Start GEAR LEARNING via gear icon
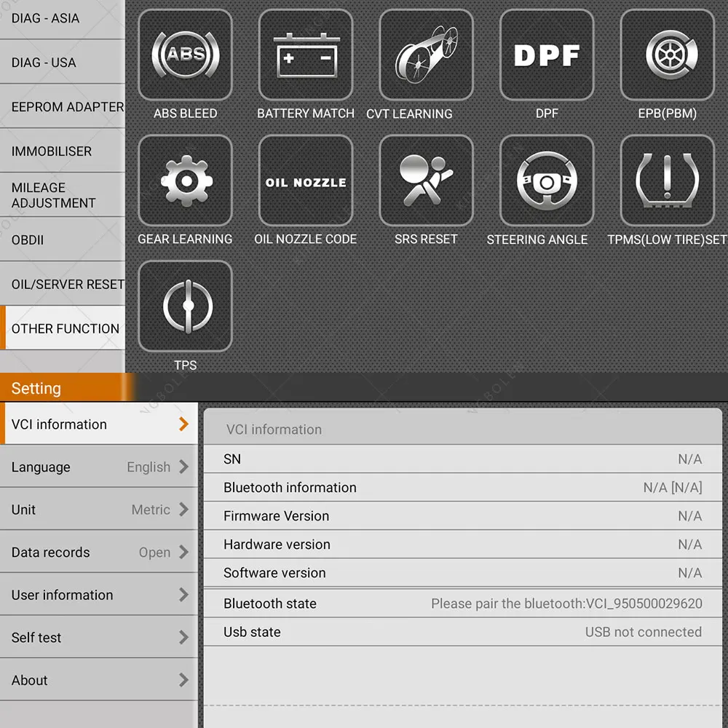This screenshot has height=728, width=728. pos(185,180)
